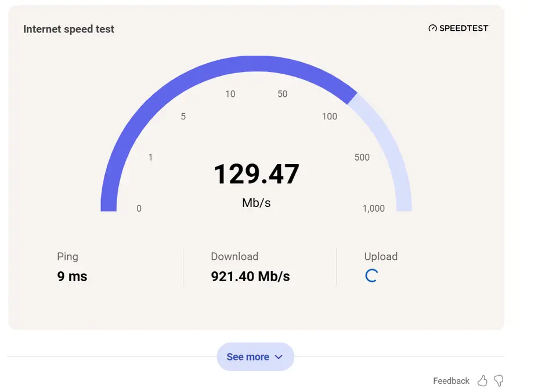The height and width of the screenshot is (392, 549).
Task: Click the 129.47 speed reading
Action: click(257, 174)
